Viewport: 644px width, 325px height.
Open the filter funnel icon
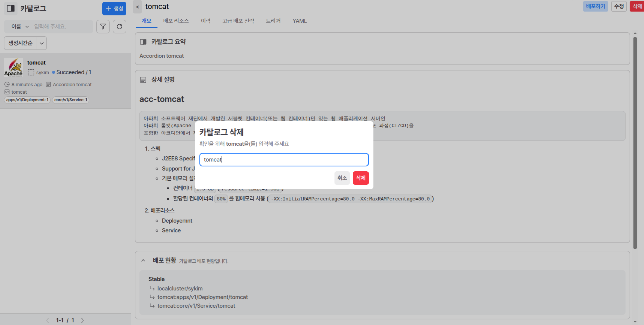coord(103,26)
